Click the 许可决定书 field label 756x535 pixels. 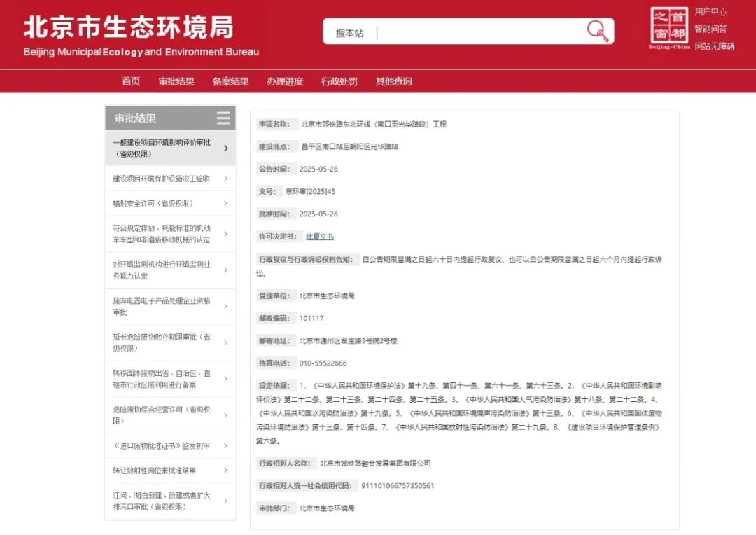coord(278,237)
